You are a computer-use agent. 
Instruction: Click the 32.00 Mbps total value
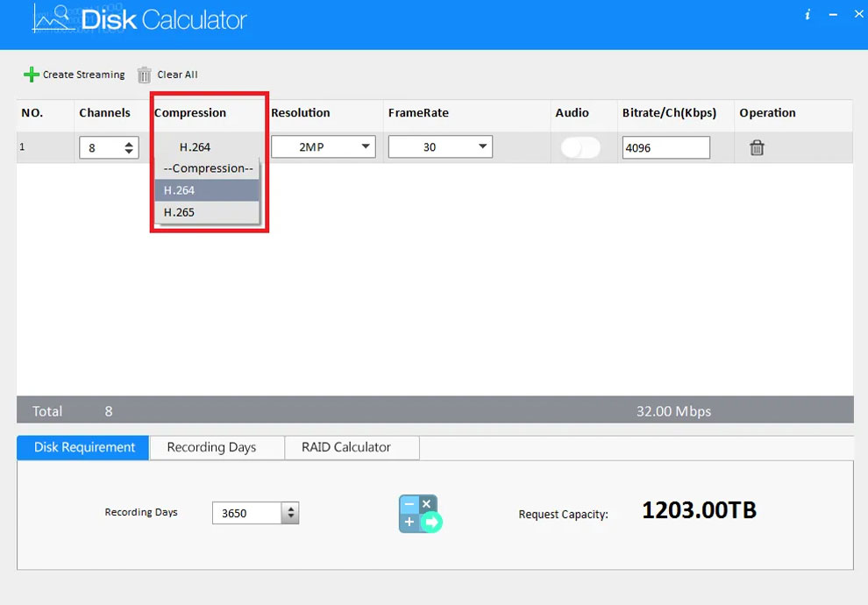click(x=673, y=411)
